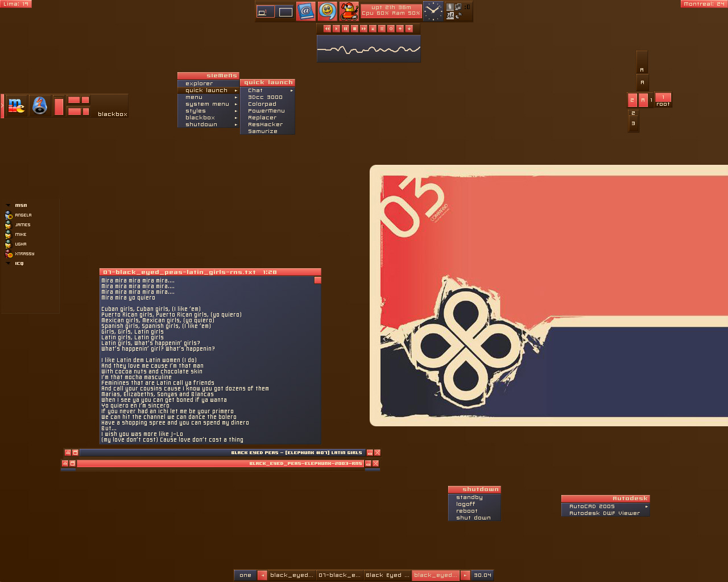The image size is (728, 582).
Task: Click the circle options button in media controls
Action: tap(391, 28)
